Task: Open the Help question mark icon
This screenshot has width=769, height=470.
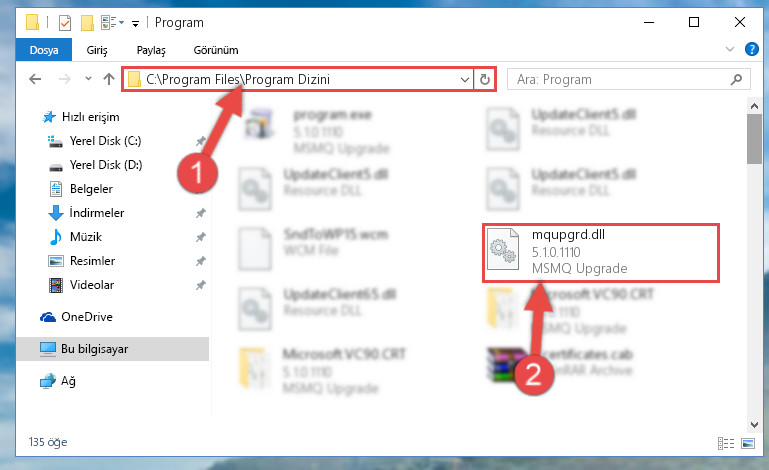Action: [751, 50]
